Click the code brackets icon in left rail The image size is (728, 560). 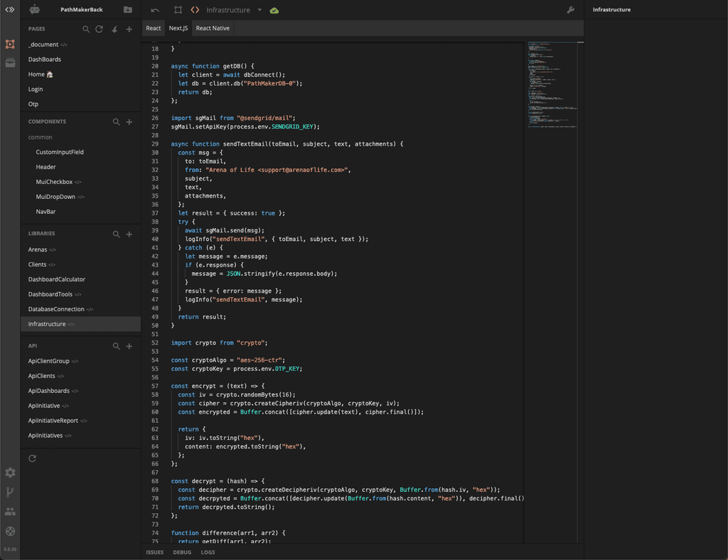[x=10, y=9]
